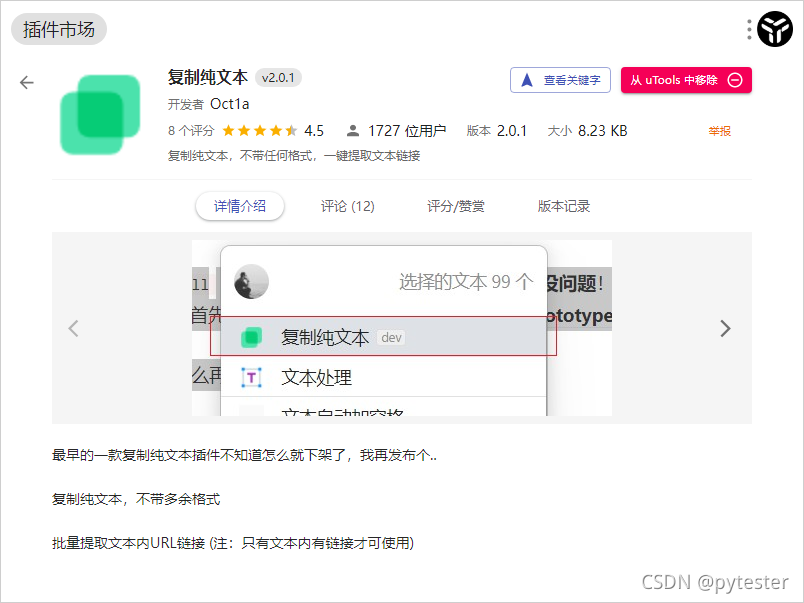Viewport: 804px width, 603px height.
Task: Open the 评分/赞赏 tab
Action: (x=456, y=206)
